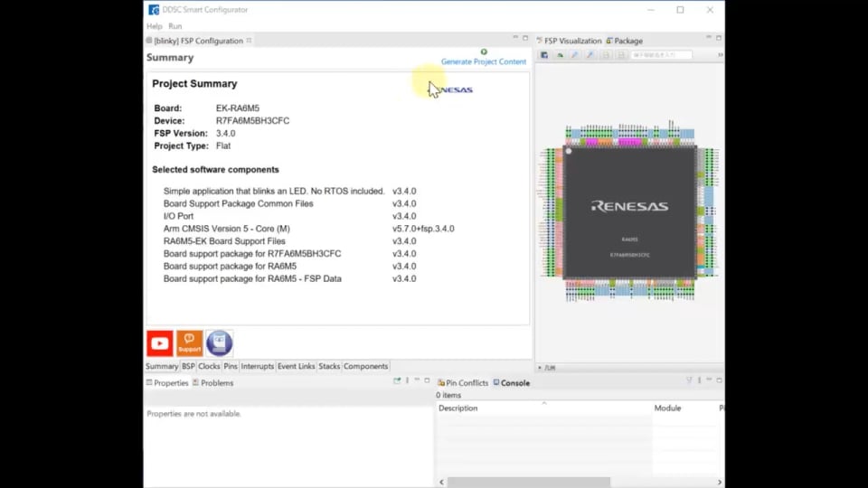Click version v5.7.0+fsp.3.4.0 text
Viewport: 868px width, 488px height.
click(423, 229)
